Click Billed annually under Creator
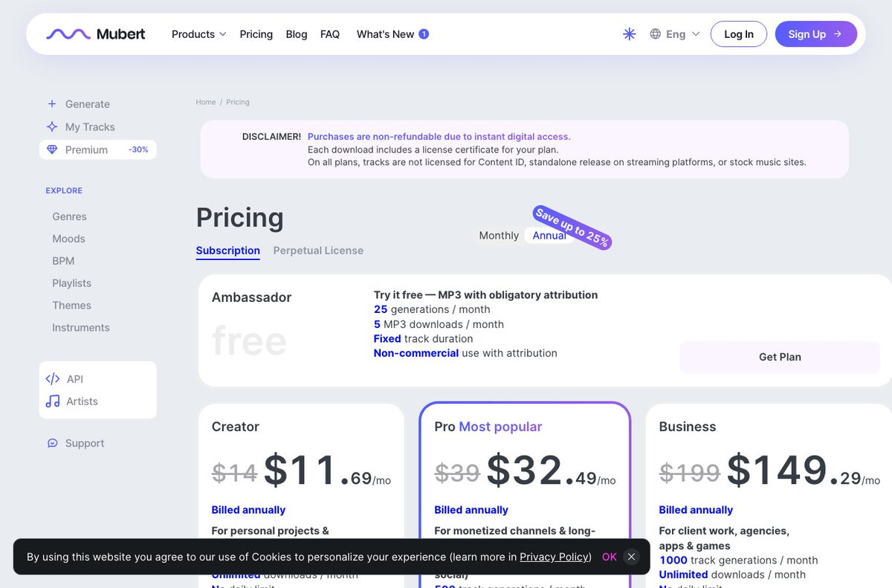This screenshot has height=588, width=892. pos(248,510)
